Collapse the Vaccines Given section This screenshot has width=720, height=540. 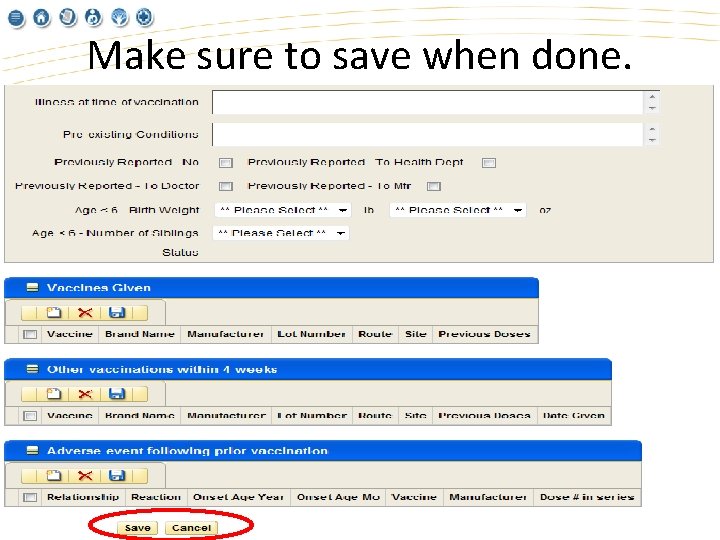point(32,287)
